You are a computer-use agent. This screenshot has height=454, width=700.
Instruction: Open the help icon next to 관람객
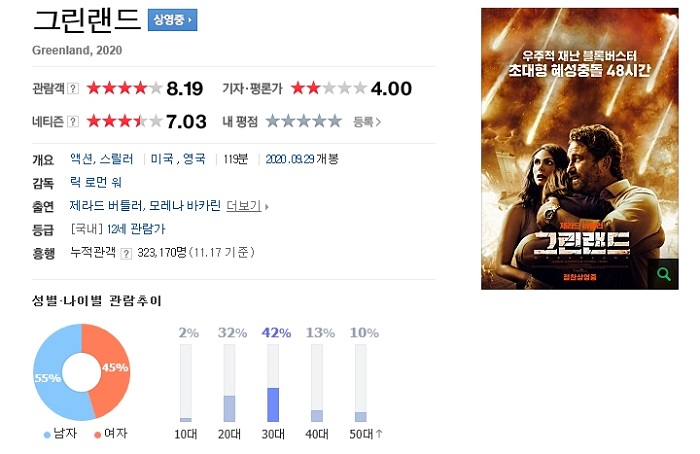[73, 88]
